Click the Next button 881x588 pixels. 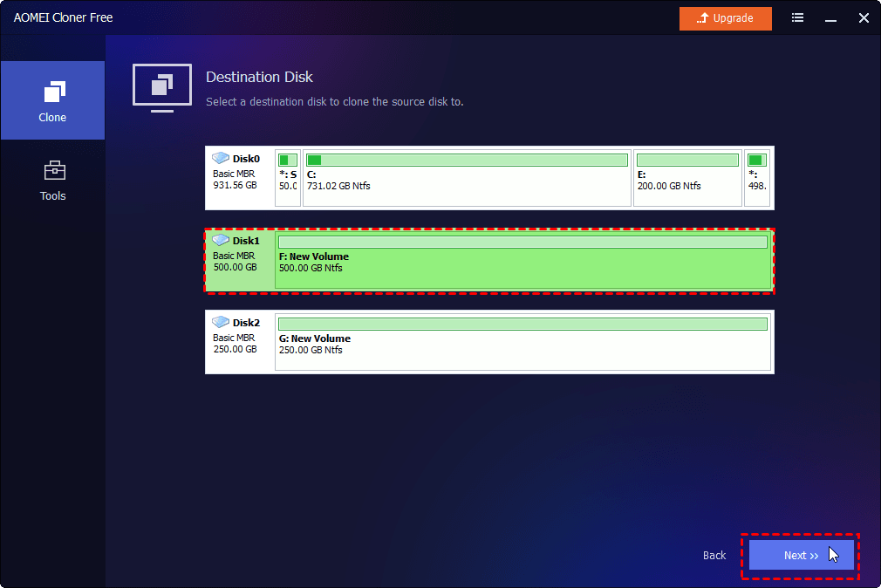pos(801,556)
